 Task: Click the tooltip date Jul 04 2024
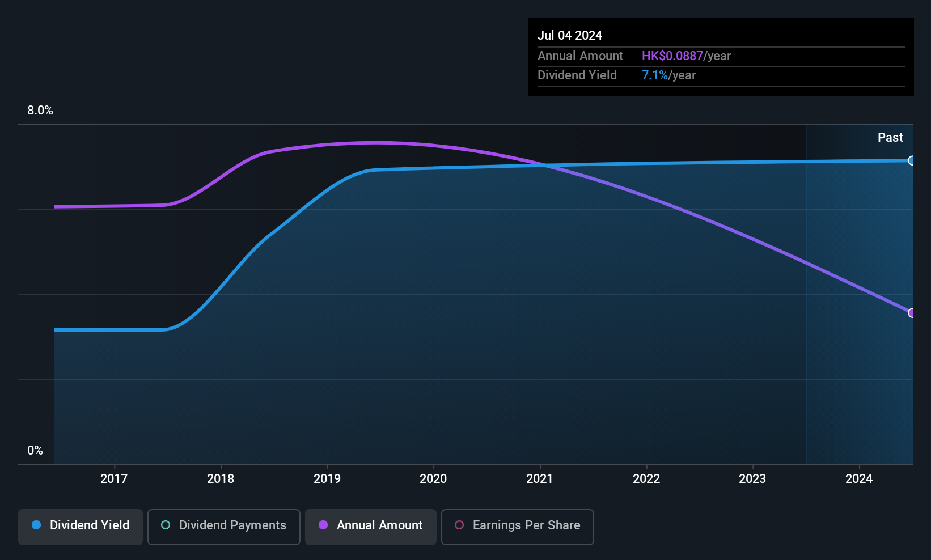tap(570, 35)
